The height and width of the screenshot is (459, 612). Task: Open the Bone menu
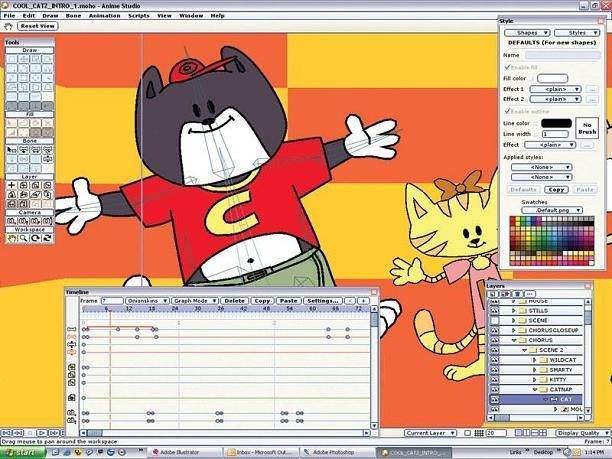pyautogui.click(x=73, y=16)
